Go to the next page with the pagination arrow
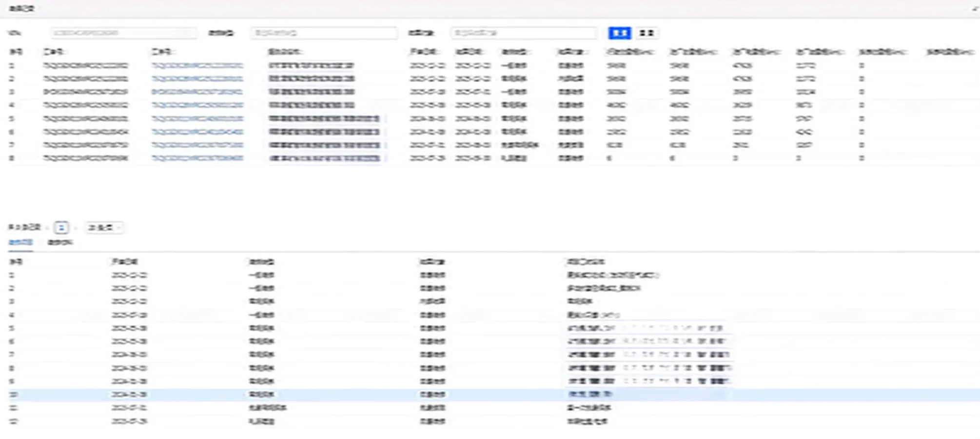 (x=76, y=228)
